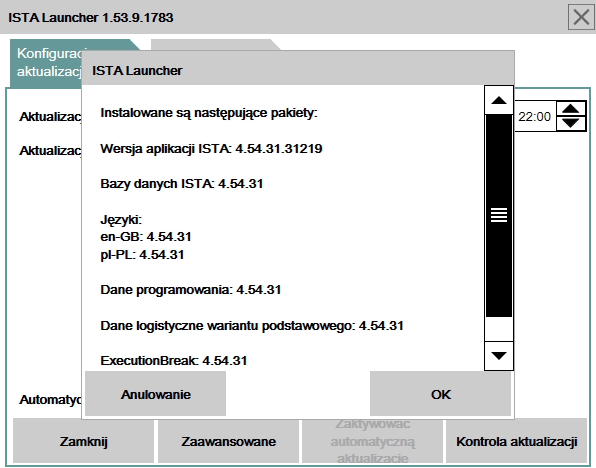Click 'Instalowane są następujące pakiety' heading
The width and height of the screenshot is (596, 468).
(209, 113)
